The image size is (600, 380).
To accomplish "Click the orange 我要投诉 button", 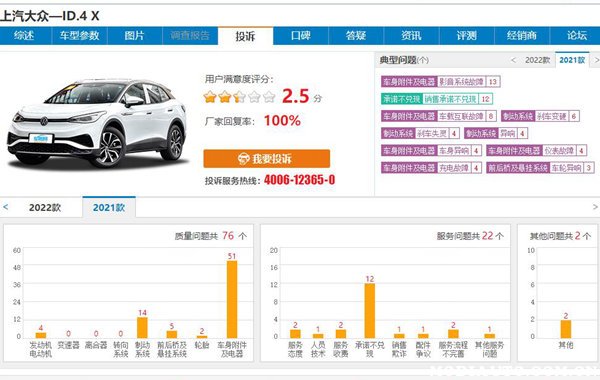I will click(267, 158).
